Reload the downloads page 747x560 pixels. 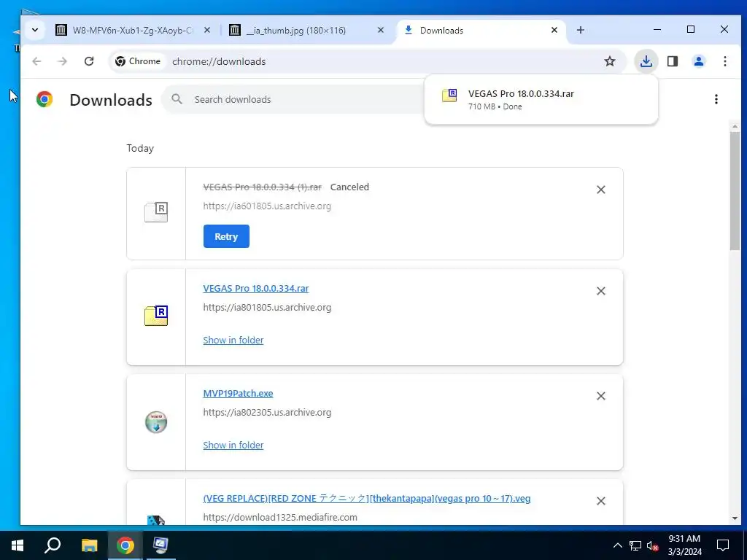(89, 61)
